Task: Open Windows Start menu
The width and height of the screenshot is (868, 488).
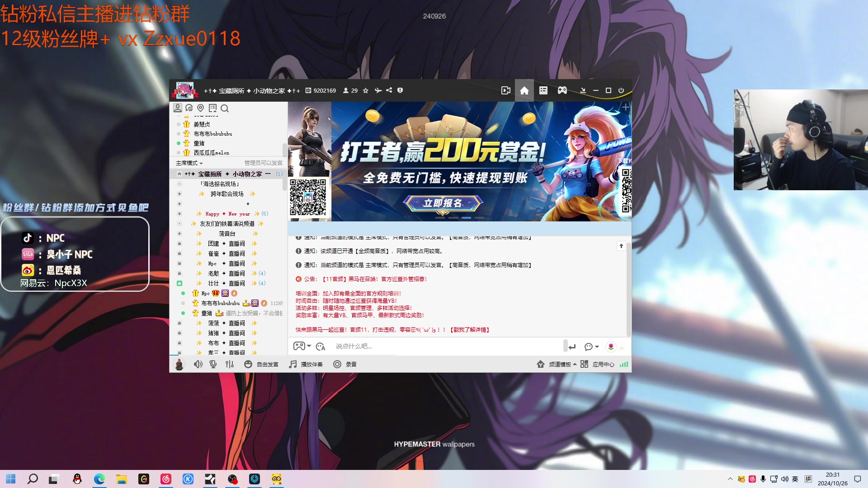Action: [x=11, y=479]
